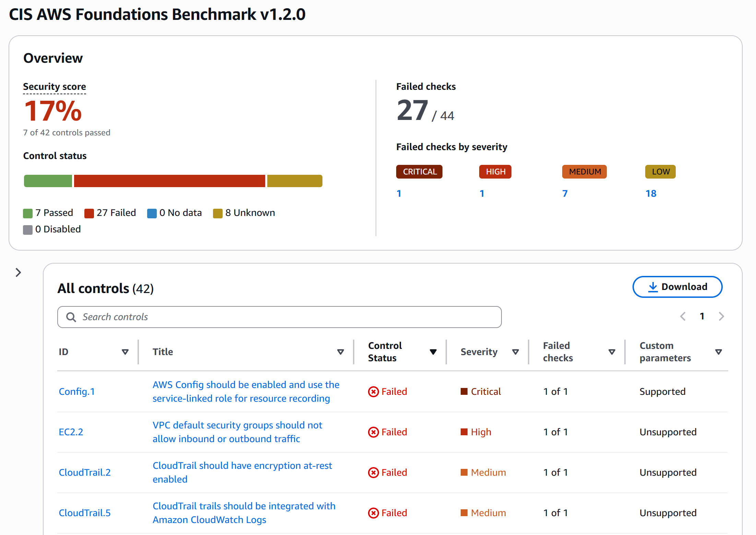Click the LOW severity badge
Viewport: 756px width, 535px height.
click(660, 172)
